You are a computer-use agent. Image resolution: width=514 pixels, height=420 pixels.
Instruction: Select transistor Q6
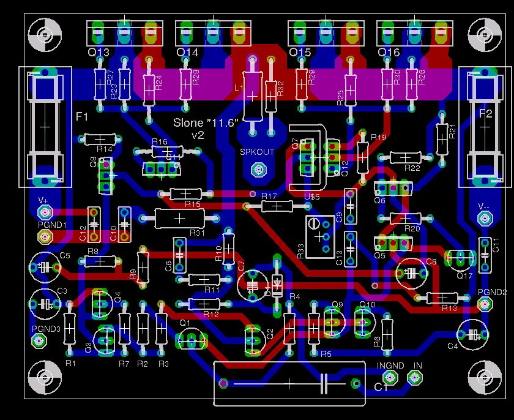click(x=393, y=188)
